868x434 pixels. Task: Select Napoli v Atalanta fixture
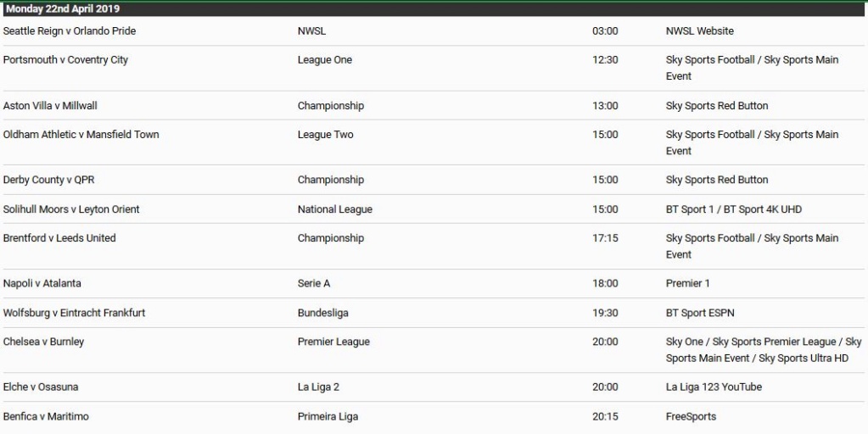(x=42, y=284)
